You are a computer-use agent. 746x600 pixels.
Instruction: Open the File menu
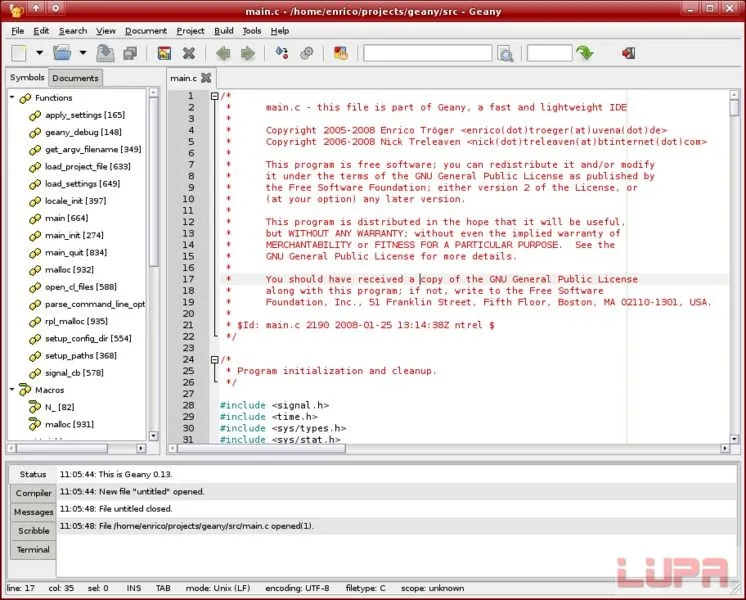[x=18, y=31]
